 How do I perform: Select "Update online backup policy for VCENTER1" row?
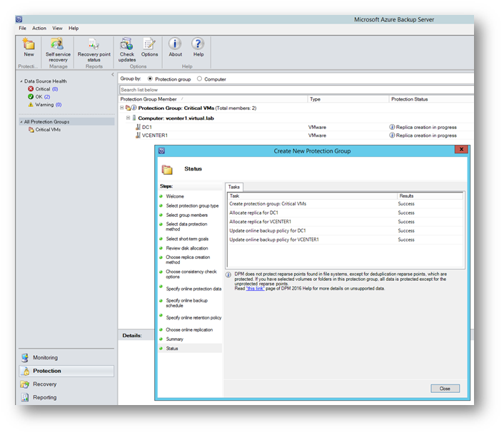click(346, 240)
